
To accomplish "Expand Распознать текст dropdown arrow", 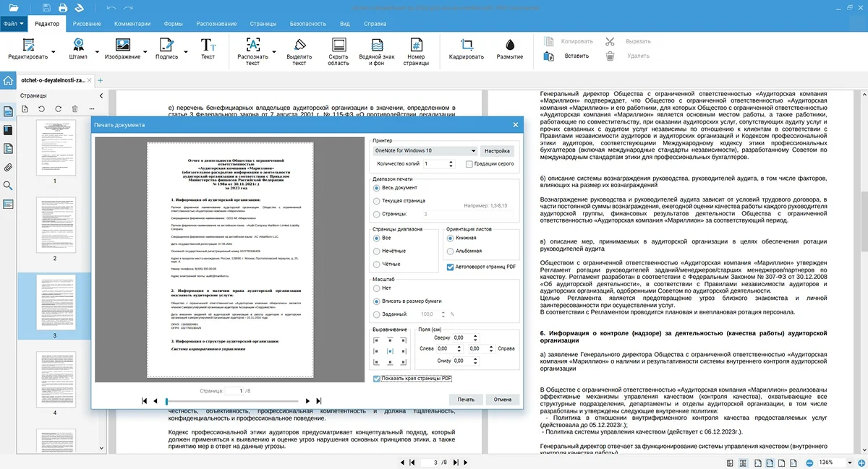I will click(x=273, y=52).
